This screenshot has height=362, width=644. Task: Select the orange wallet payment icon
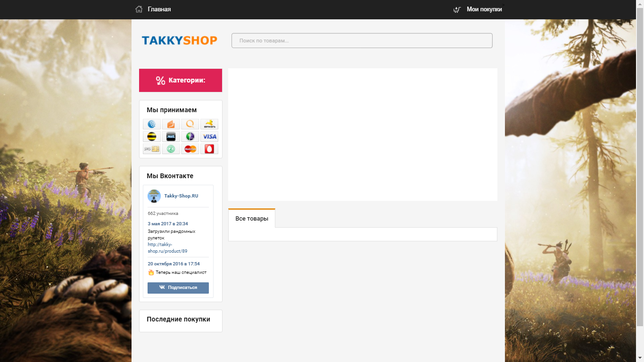point(171,124)
